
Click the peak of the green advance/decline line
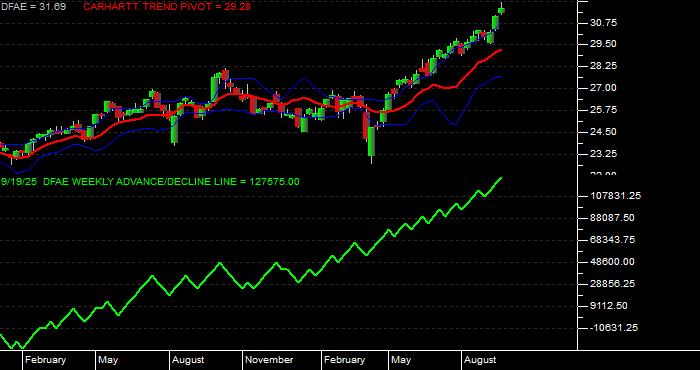tap(501, 178)
